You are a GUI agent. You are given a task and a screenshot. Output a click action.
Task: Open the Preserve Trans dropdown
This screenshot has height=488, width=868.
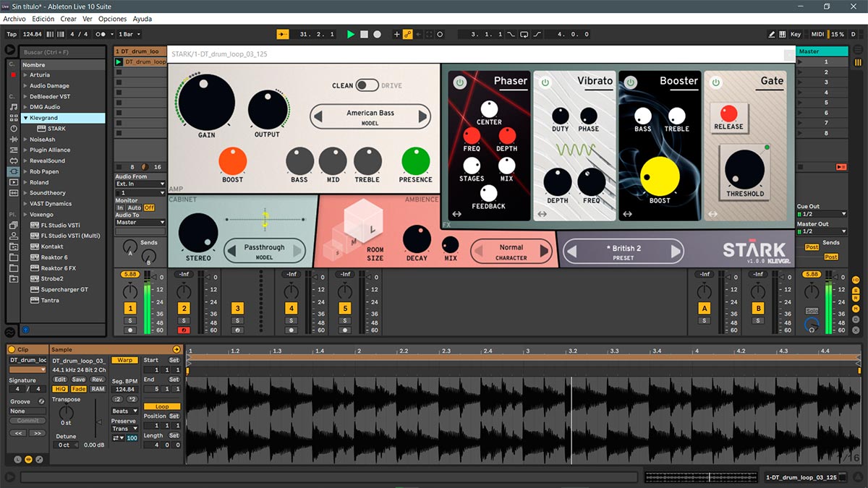tap(124, 429)
